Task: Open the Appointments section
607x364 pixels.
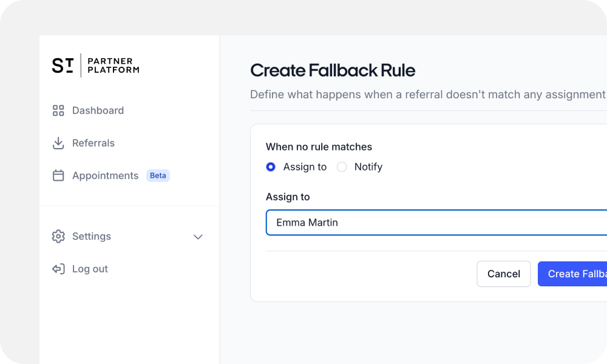Action: point(105,175)
